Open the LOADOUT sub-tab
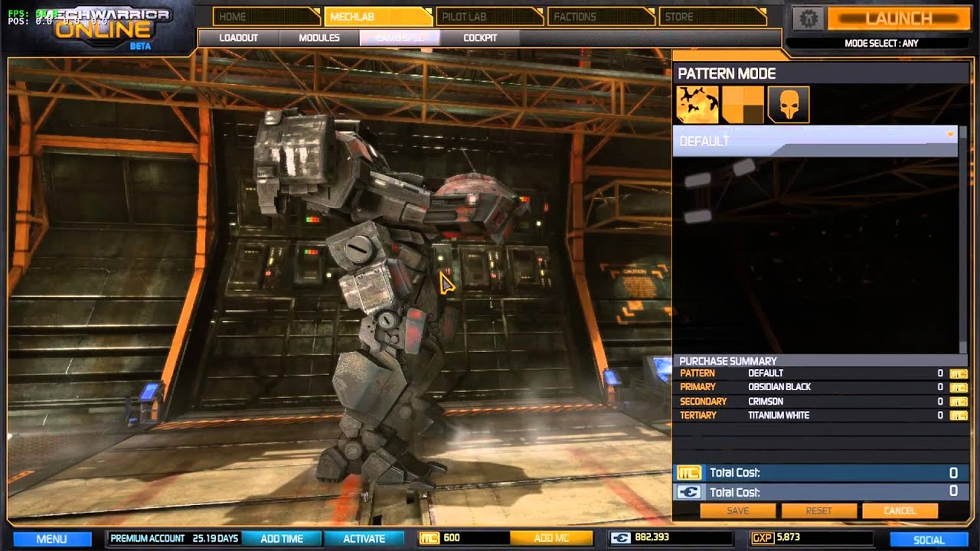The image size is (980, 551). point(238,37)
